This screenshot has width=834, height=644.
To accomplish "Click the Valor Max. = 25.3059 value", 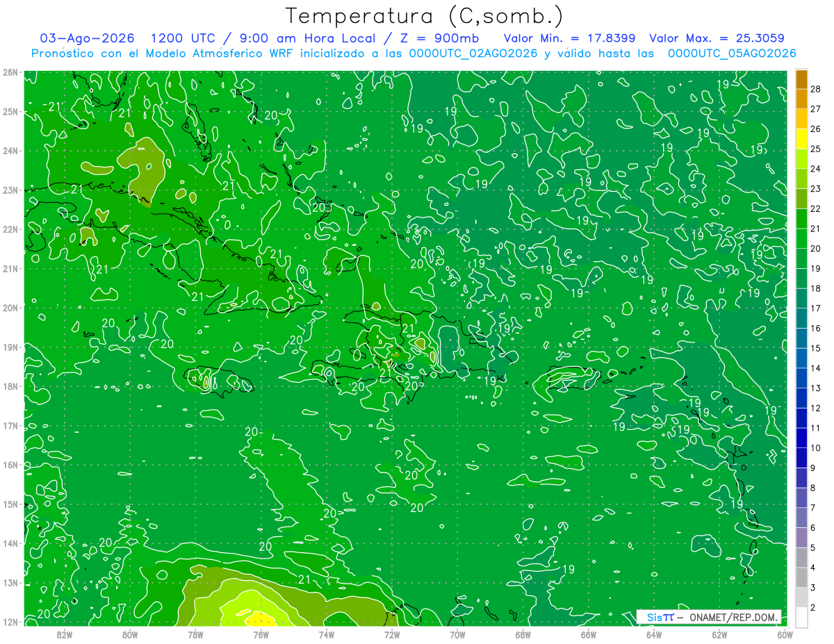I will point(717,38).
